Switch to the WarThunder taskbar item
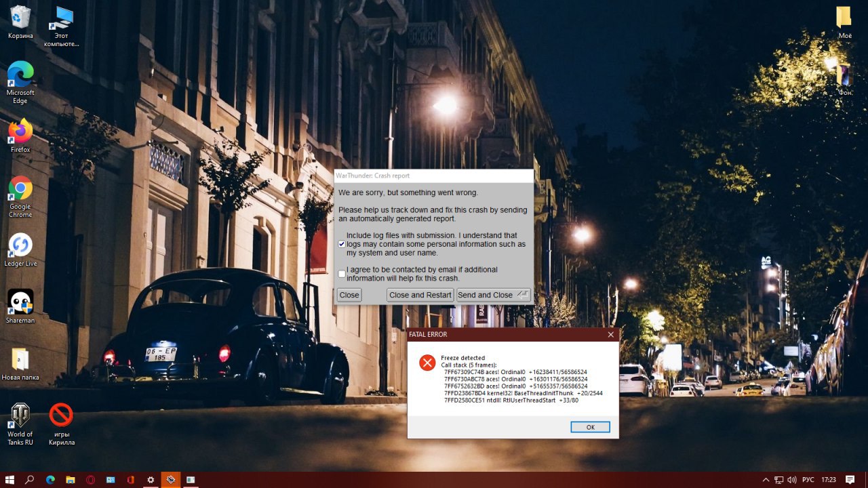The width and height of the screenshot is (868, 488). [171, 480]
